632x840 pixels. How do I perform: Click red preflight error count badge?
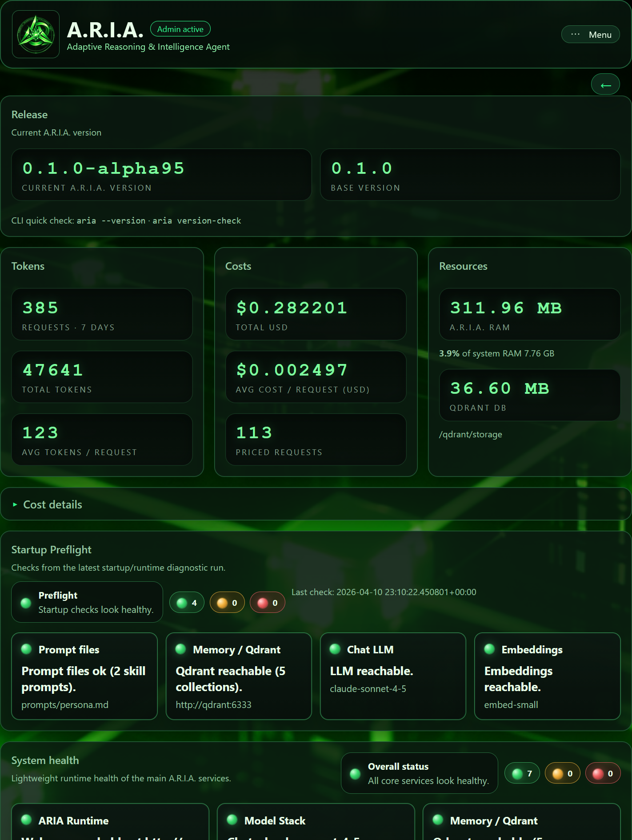pos(267,603)
